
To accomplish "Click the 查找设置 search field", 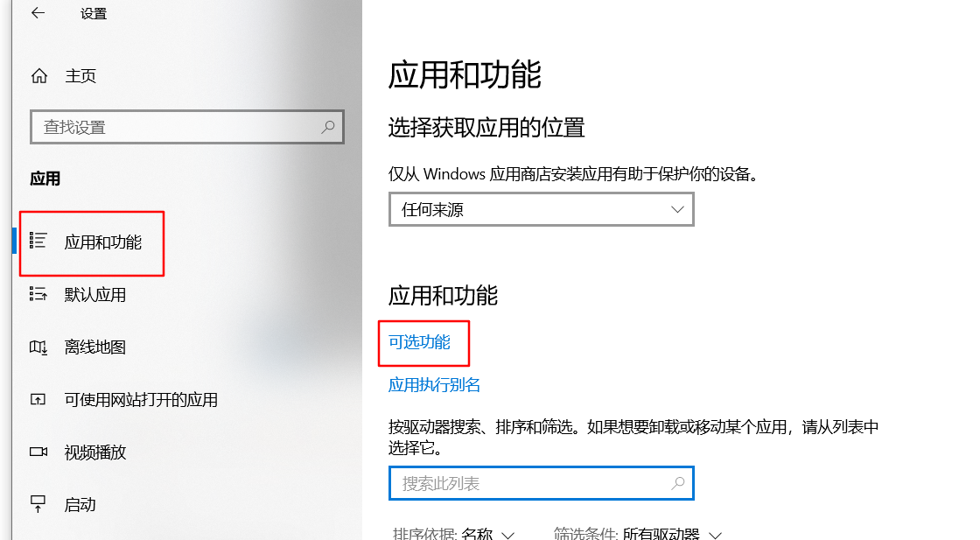I will pyautogui.click(x=187, y=127).
